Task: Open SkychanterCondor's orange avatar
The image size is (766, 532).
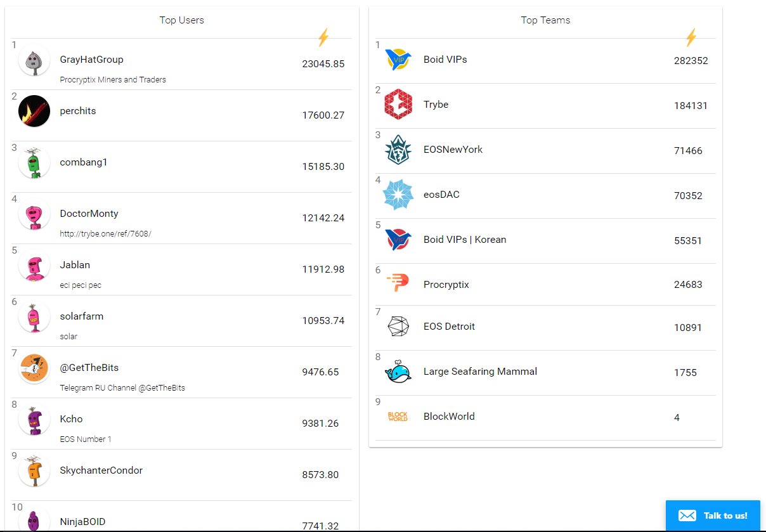Action: point(34,471)
